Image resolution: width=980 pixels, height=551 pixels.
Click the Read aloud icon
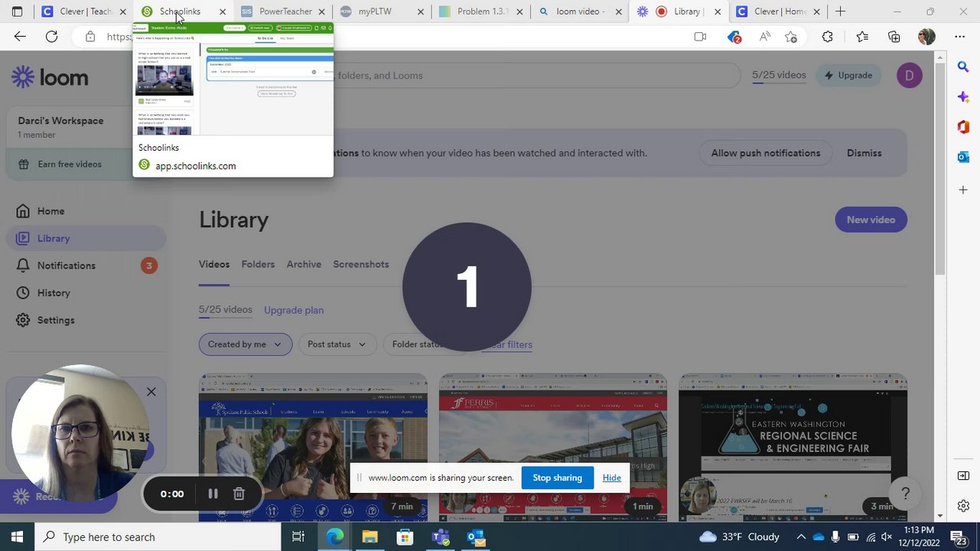tap(764, 37)
